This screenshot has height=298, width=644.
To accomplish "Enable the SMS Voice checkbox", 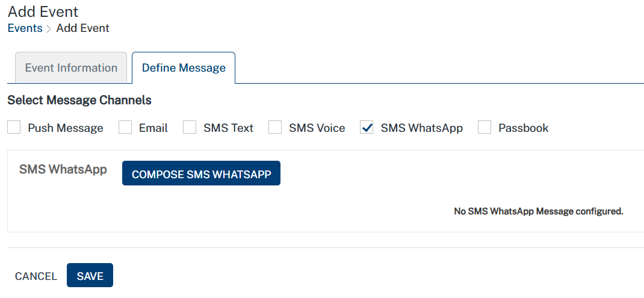I will (275, 128).
